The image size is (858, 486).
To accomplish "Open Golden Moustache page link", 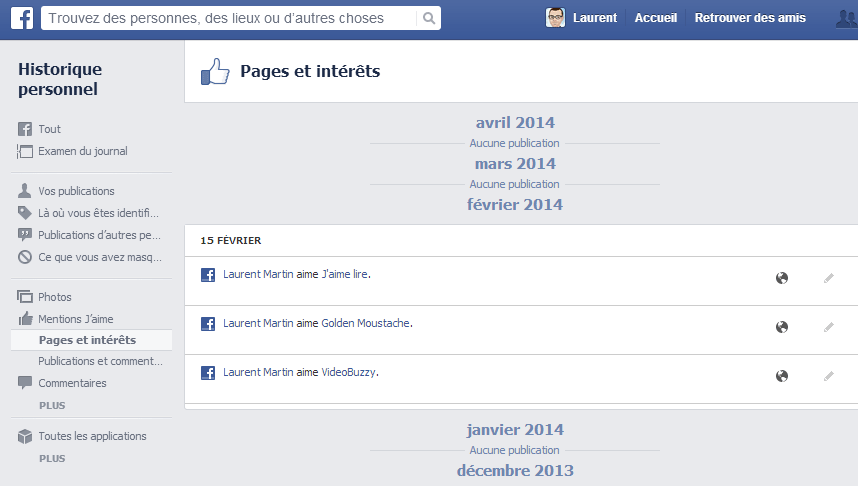I will [366, 323].
